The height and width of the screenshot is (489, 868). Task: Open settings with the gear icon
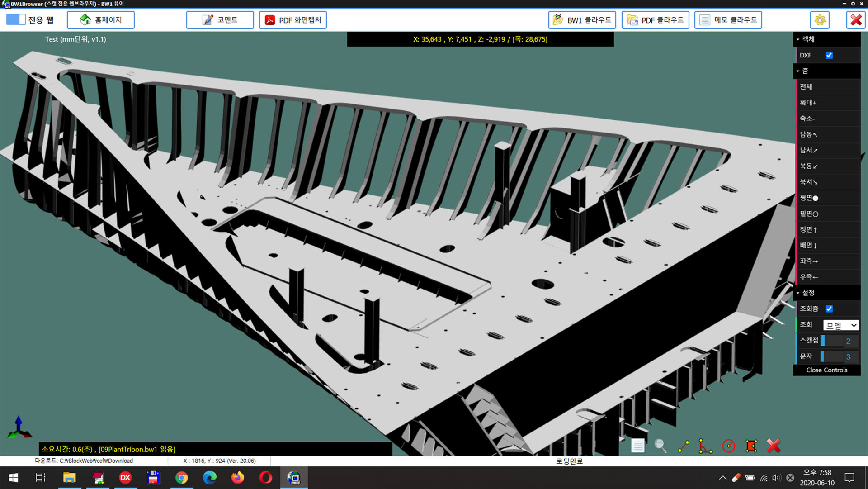pyautogui.click(x=820, y=20)
